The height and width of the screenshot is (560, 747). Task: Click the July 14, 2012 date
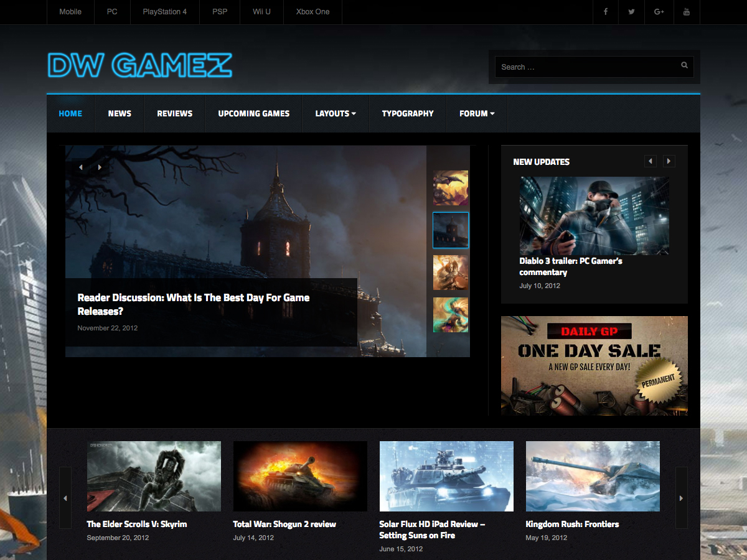click(253, 538)
